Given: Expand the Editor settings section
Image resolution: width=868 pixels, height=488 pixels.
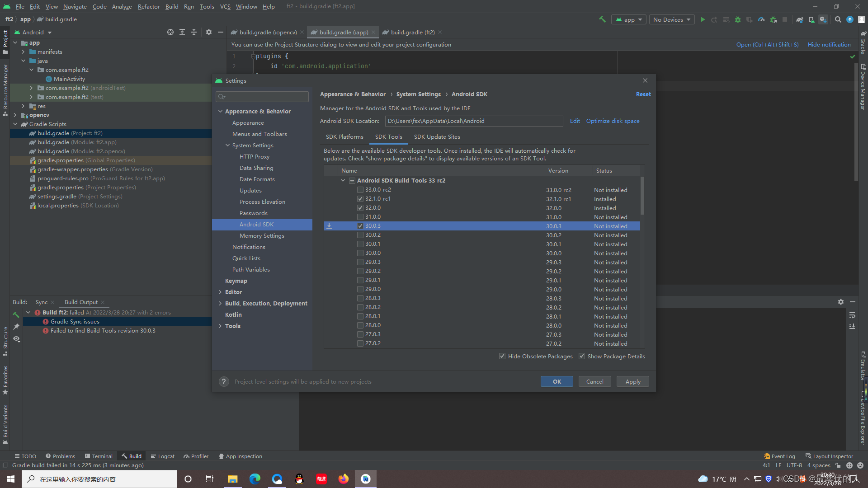Looking at the screenshot, I should point(220,292).
